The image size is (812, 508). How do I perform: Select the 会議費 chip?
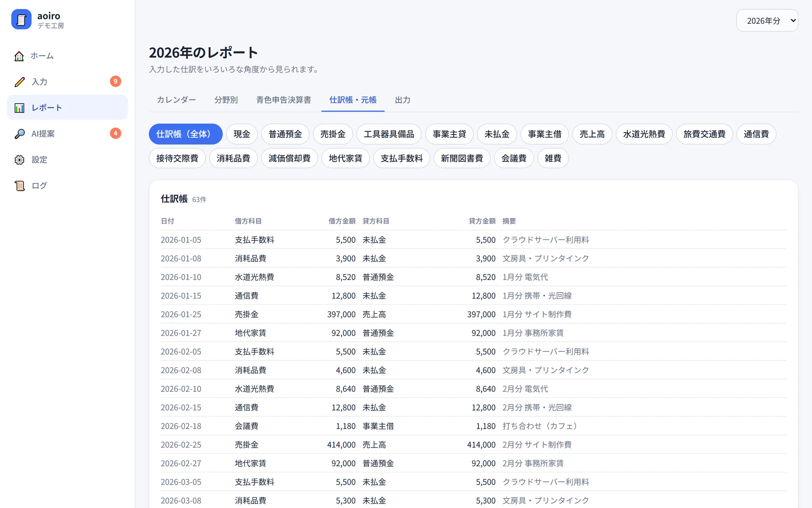coord(514,158)
